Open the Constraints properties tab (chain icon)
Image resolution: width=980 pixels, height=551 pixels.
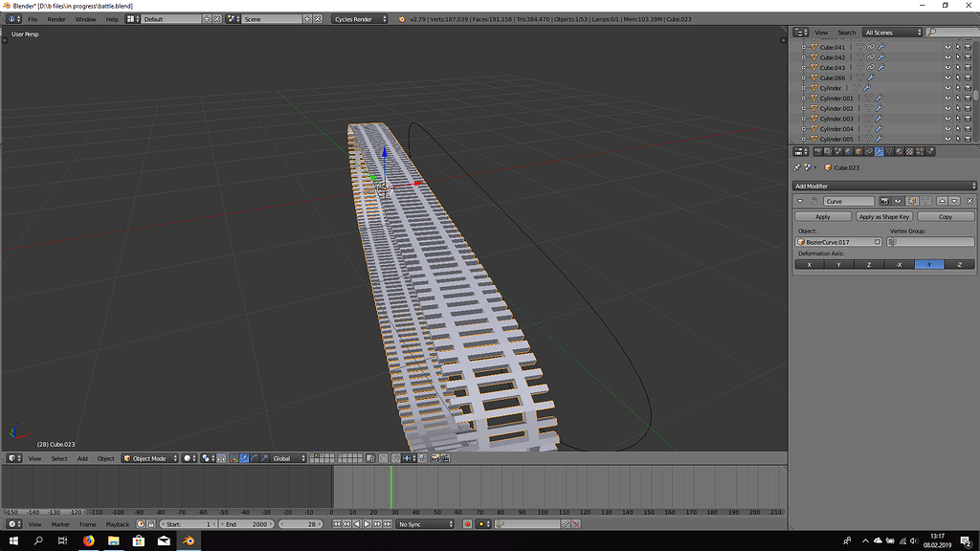869,152
